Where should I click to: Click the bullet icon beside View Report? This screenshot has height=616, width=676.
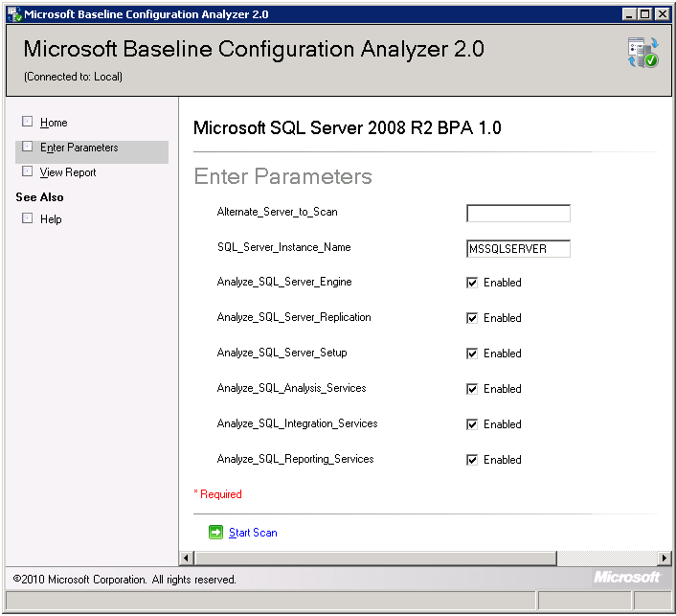[27, 171]
